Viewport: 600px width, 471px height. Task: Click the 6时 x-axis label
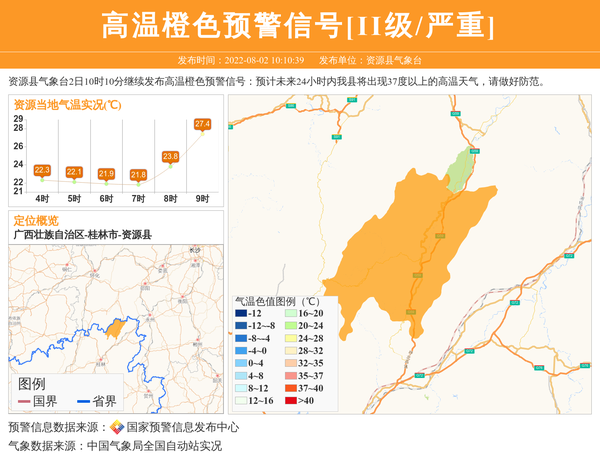click(106, 199)
